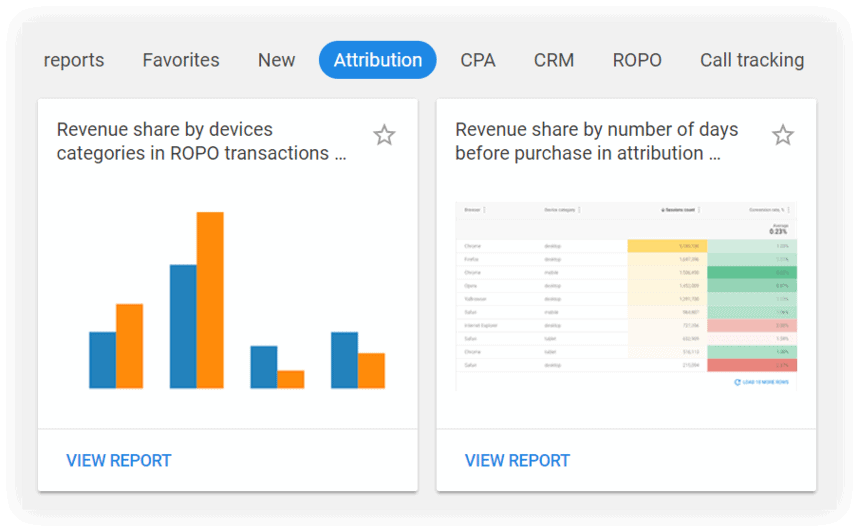Click the tallest orange bar in chart

210,300
